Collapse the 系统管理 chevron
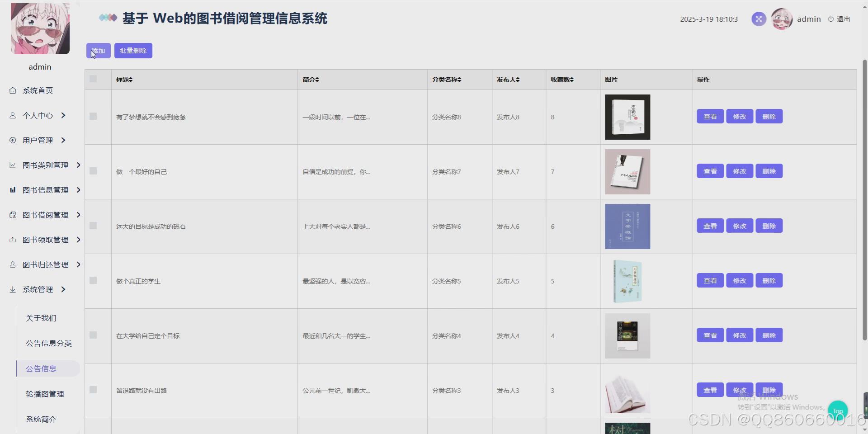Screen dimensions: 868x434 click(x=63, y=289)
